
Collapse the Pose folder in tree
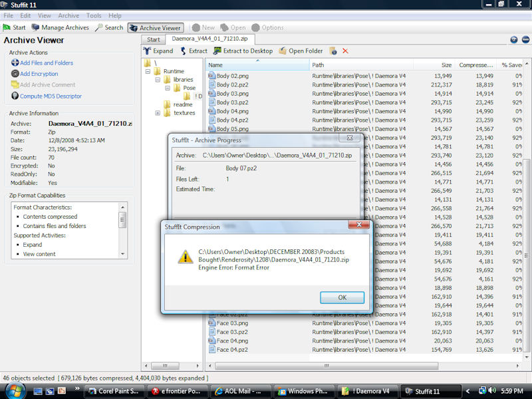click(x=168, y=88)
